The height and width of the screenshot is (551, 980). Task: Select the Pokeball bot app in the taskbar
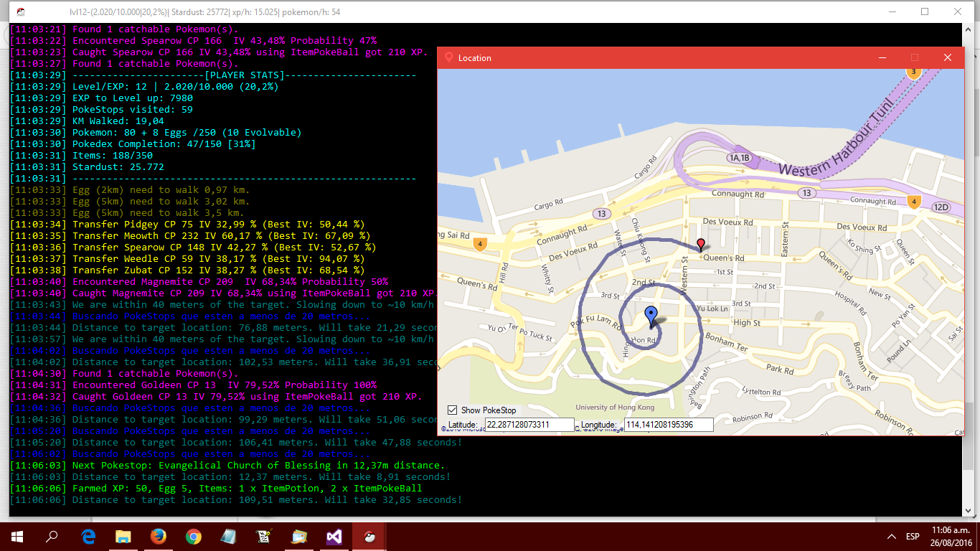(x=369, y=536)
